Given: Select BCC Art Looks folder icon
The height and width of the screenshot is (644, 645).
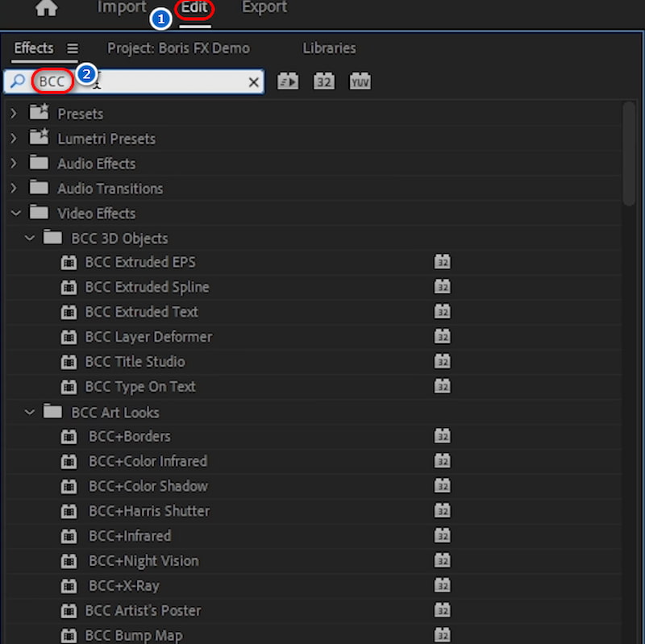Looking at the screenshot, I should coord(52,411).
